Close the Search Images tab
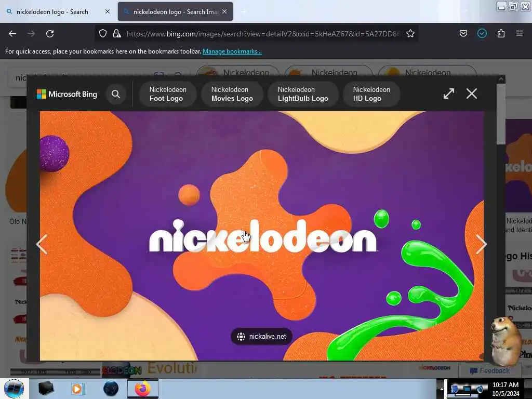Screen dimensions: 532x399 point(224,11)
